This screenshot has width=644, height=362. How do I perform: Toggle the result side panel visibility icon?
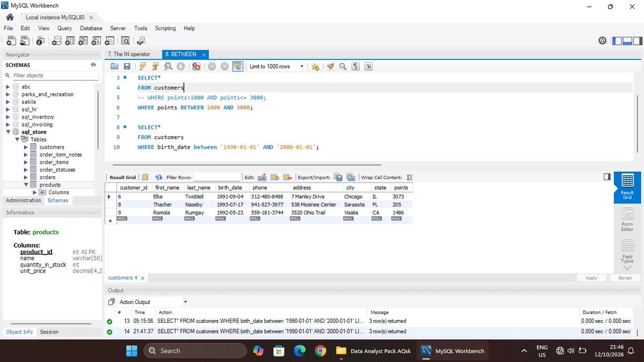[607, 176]
